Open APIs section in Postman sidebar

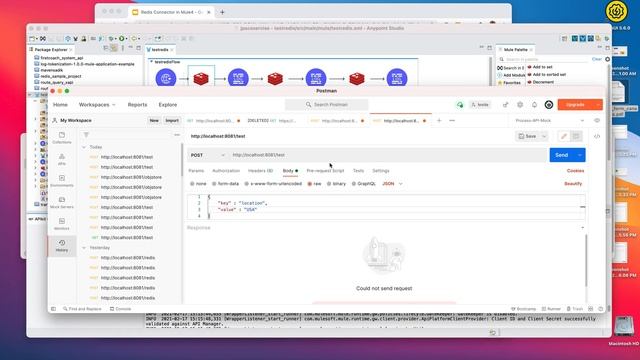tap(62, 160)
